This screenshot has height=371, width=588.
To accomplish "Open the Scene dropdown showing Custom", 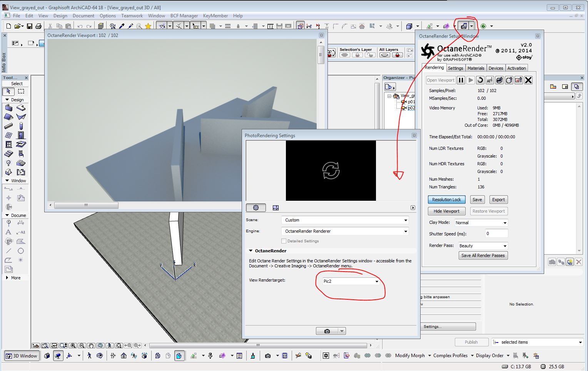I will tap(345, 220).
